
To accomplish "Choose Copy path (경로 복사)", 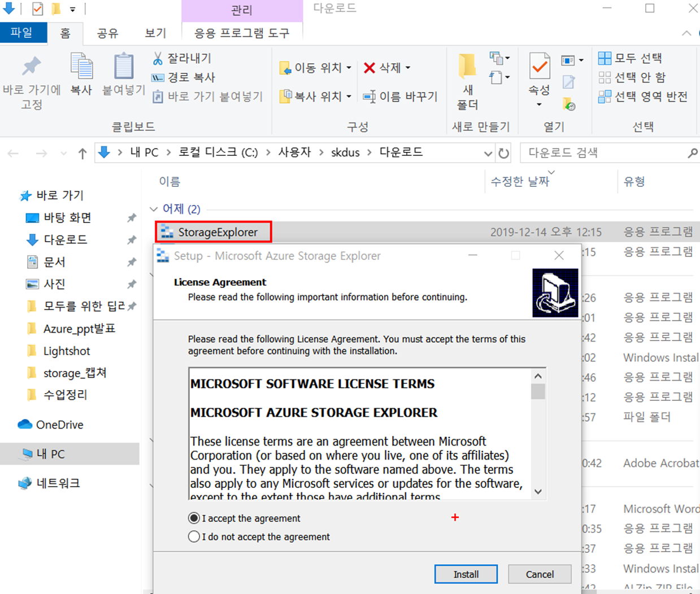I will tap(184, 77).
